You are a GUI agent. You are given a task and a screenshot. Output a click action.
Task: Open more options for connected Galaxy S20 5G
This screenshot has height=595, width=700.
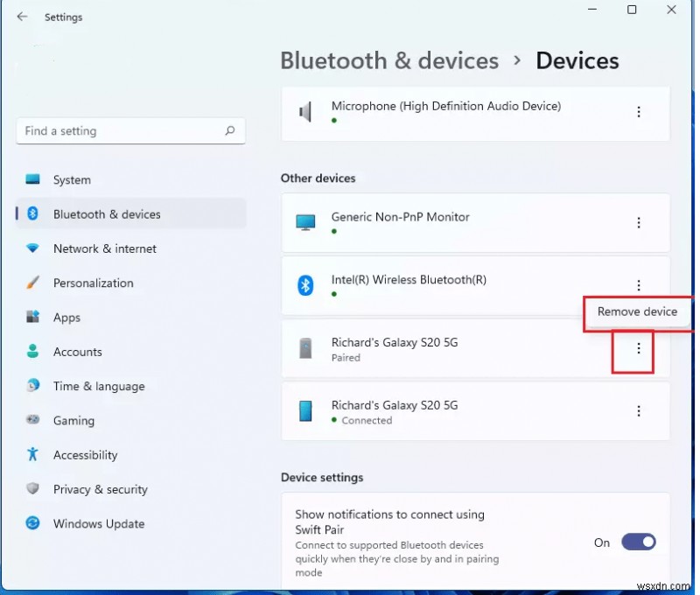click(639, 410)
